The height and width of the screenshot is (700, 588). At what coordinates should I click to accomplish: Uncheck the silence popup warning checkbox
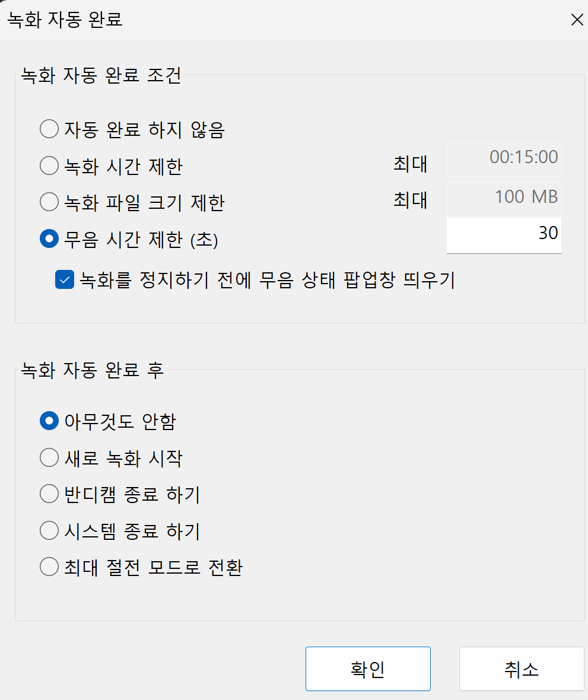click(x=64, y=280)
